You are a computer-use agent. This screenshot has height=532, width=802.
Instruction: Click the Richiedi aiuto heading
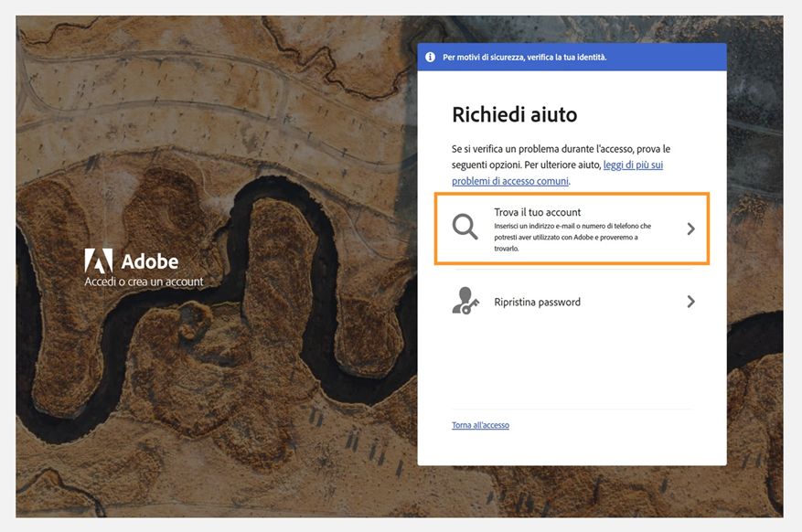(515, 114)
